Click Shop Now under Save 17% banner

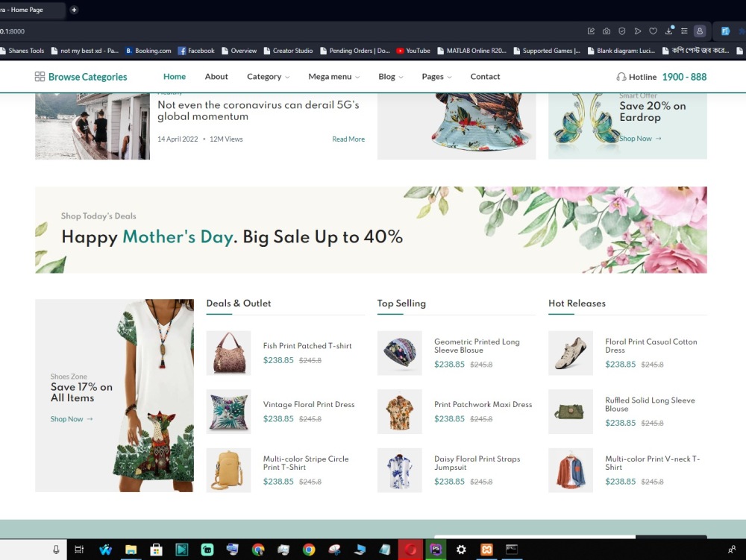[x=72, y=419]
